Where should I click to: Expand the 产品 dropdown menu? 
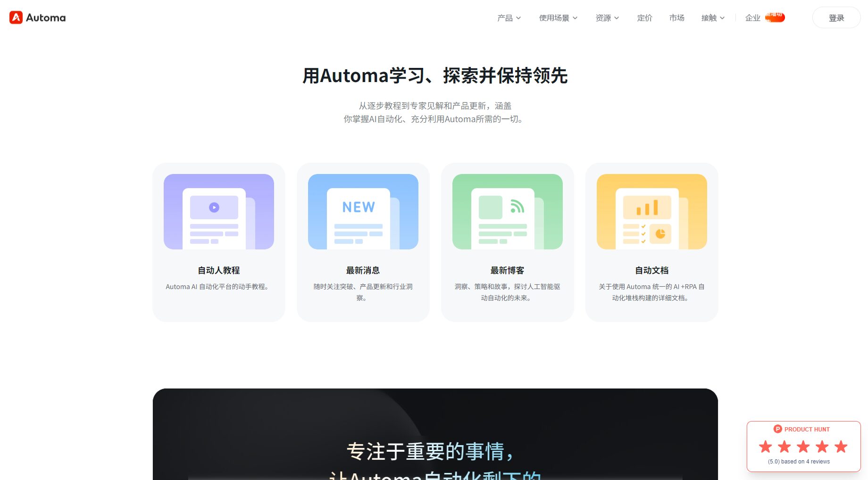(509, 18)
